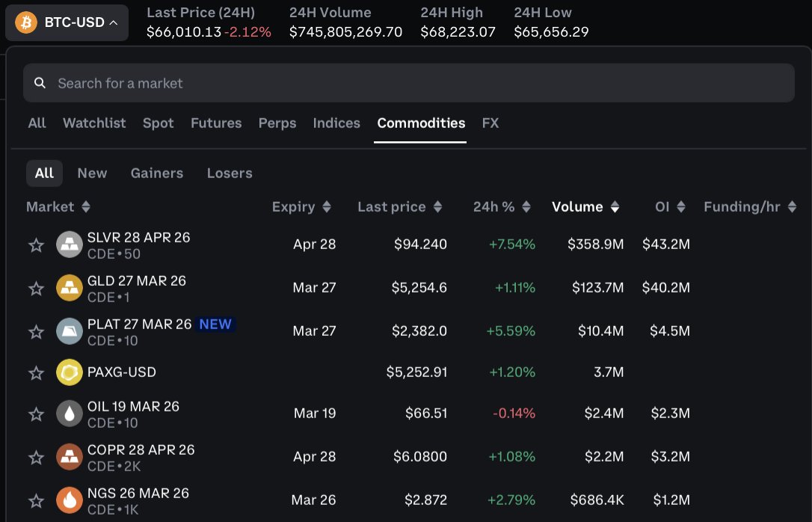Click the Losers filter button
Image resolution: width=812 pixels, height=522 pixels.
coord(229,173)
